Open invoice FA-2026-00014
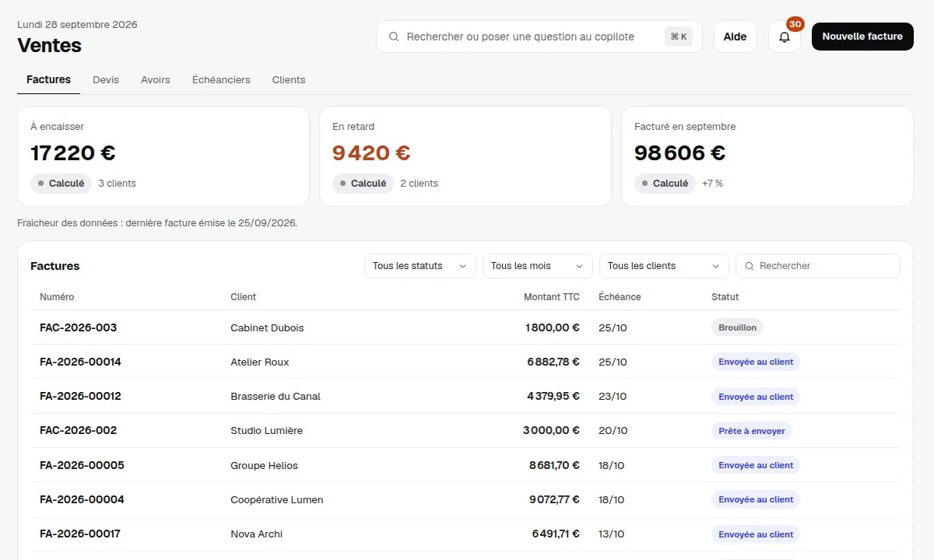Viewport: 934px width, 560px height. pos(80,362)
